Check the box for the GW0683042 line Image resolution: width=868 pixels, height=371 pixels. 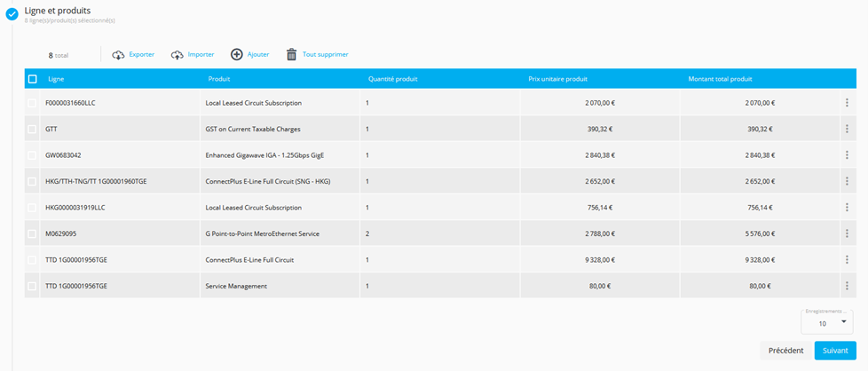(33, 155)
